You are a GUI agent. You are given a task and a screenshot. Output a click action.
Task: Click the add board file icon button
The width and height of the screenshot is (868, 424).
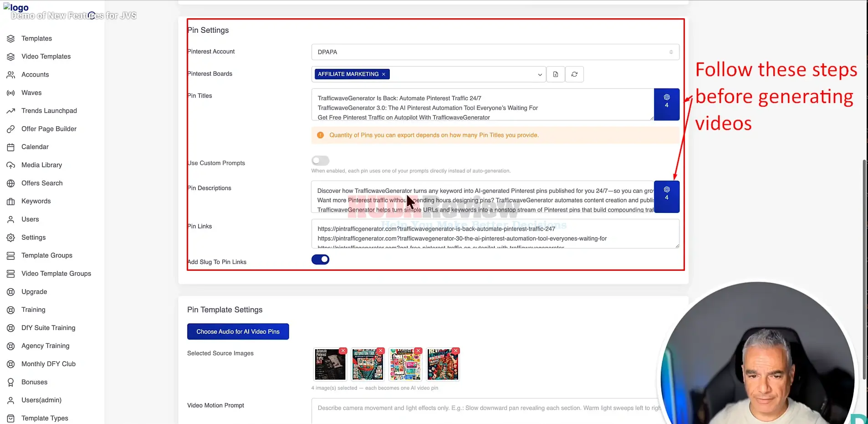click(x=556, y=74)
